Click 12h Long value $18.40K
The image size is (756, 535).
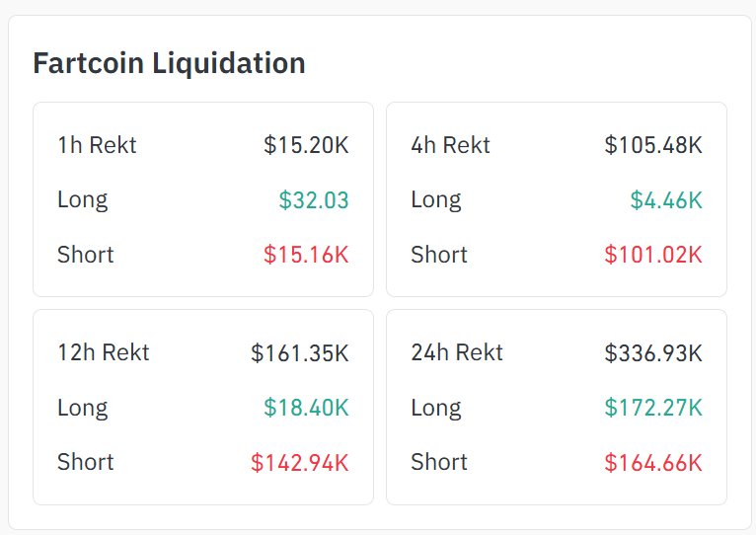pyautogui.click(x=306, y=408)
